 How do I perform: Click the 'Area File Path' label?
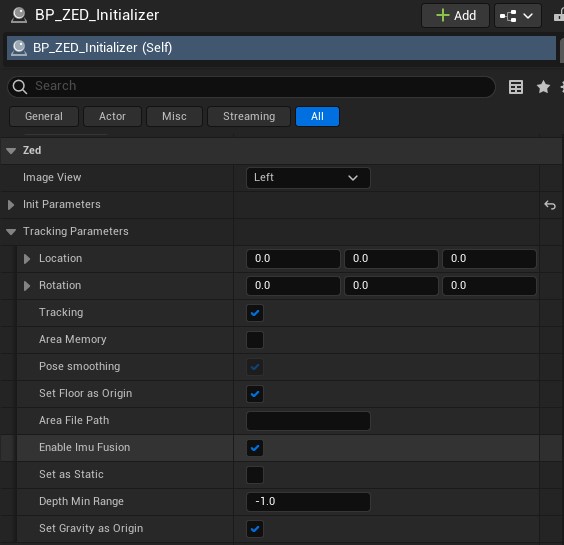coord(74,420)
